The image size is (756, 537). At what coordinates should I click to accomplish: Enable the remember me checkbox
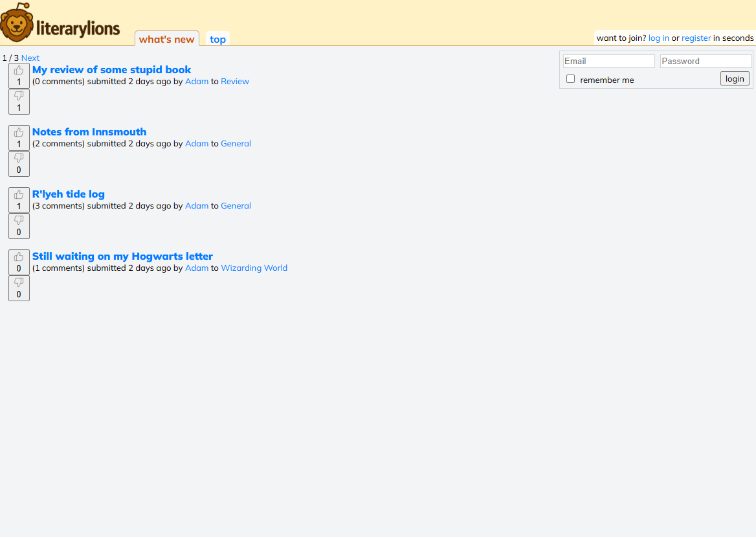(x=570, y=78)
